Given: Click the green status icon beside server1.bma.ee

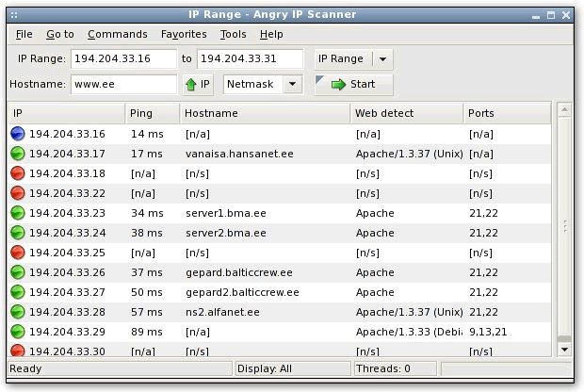Looking at the screenshot, I should point(18,213).
